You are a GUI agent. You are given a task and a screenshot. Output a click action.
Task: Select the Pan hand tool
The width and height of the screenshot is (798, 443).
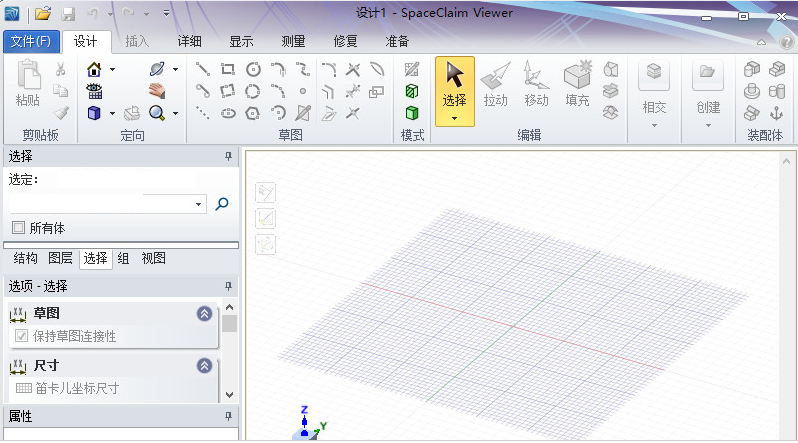157,91
